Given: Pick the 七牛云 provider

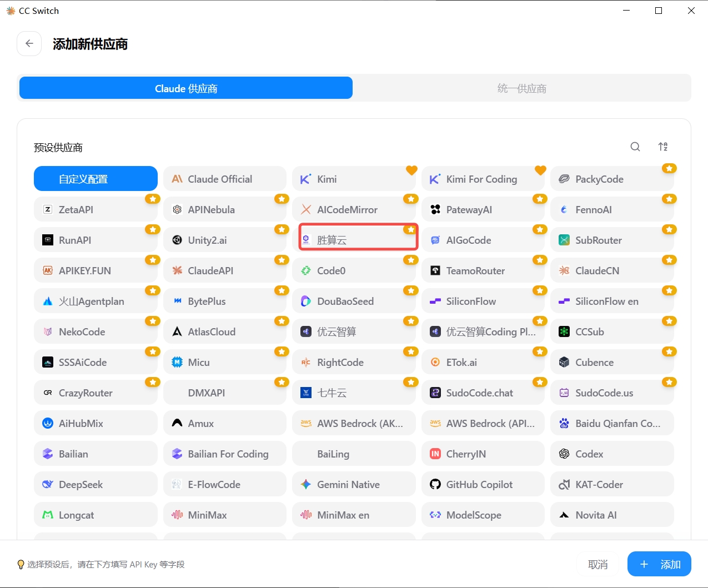Looking at the screenshot, I should [354, 393].
